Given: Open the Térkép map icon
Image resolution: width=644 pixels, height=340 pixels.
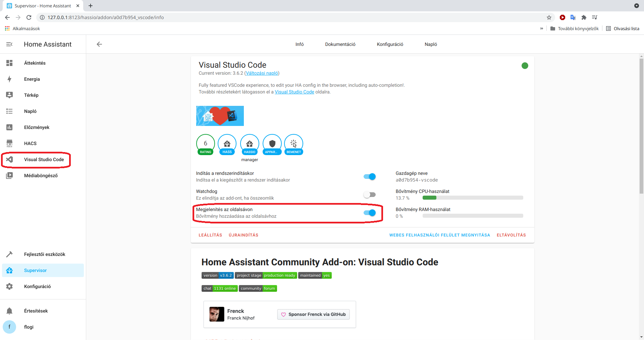Looking at the screenshot, I should click(9, 95).
